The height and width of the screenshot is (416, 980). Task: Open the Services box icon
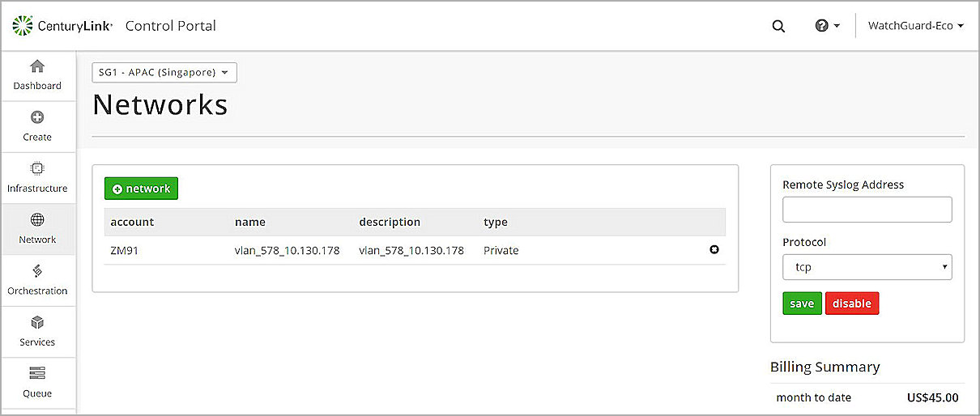pos(37,323)
